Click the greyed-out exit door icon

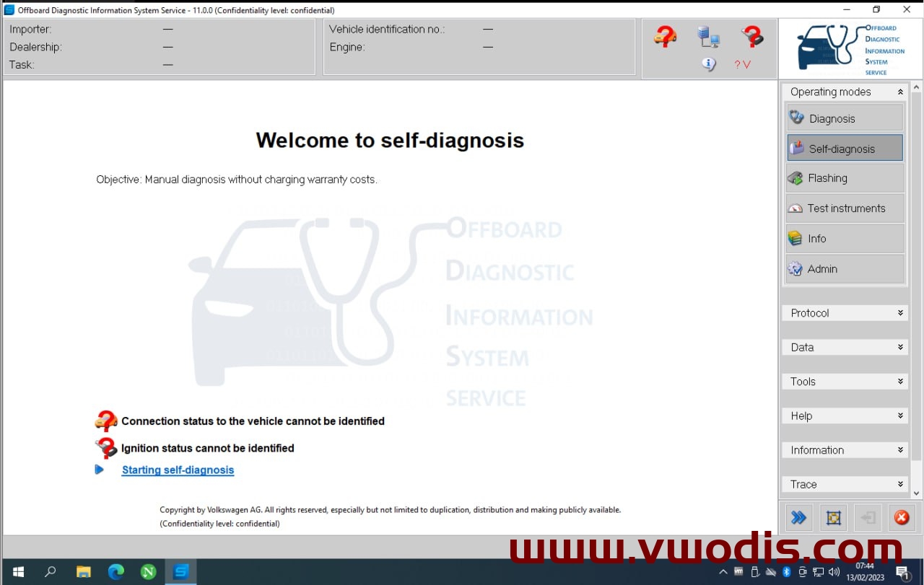tap(868, 518)
